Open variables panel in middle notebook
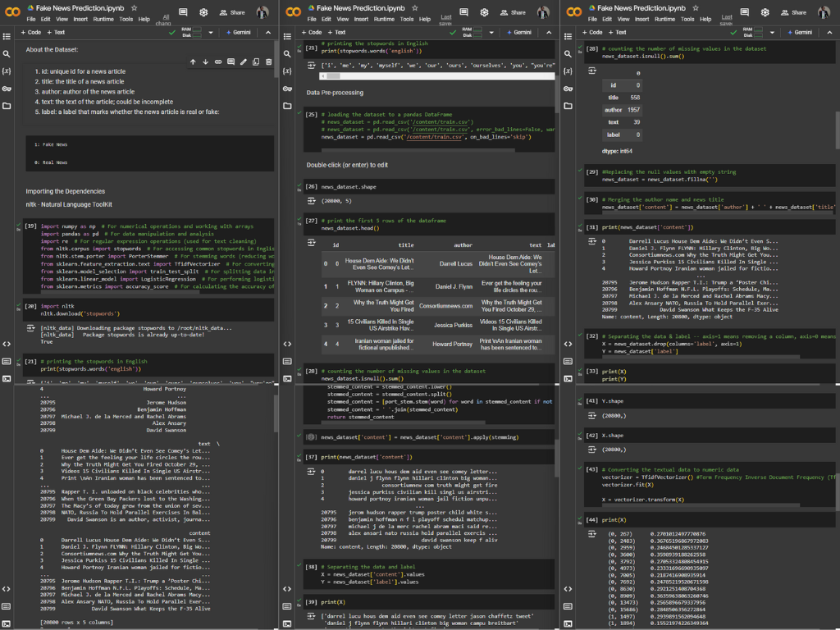This screenshot has width=840, height=630. point(287,71)
